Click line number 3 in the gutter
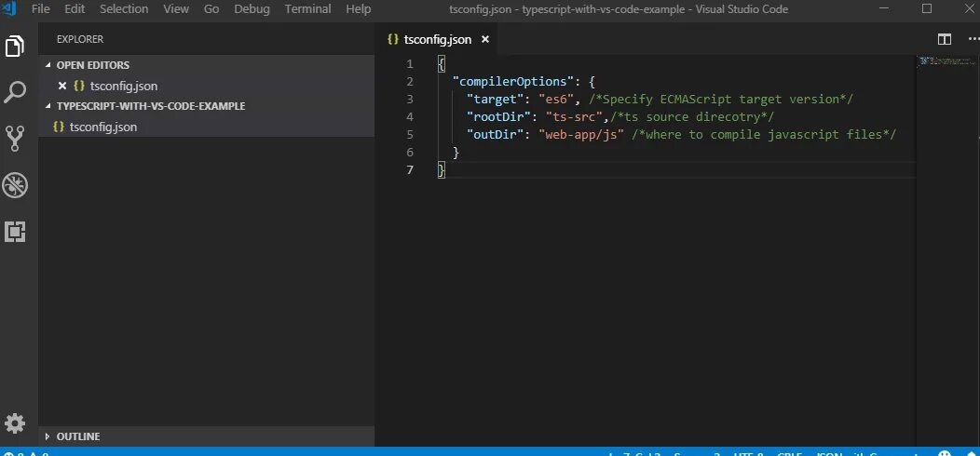The image size is (980, 456). coord(409,100)
